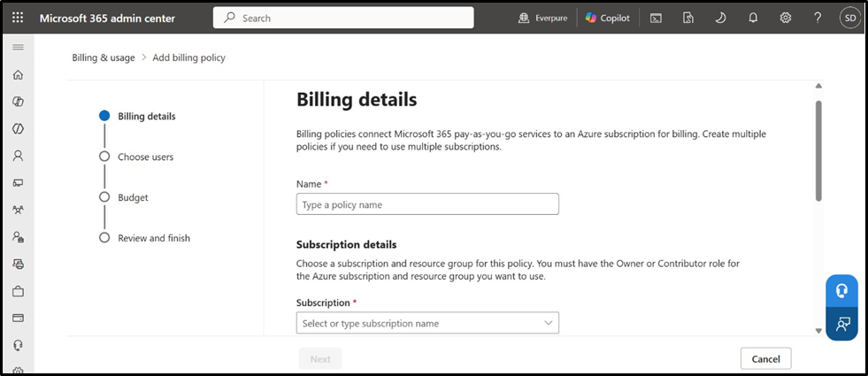The height and width of the screenshot is (376, 868).
Task: Open the third sidebar icon below Home
Action: 18,128
